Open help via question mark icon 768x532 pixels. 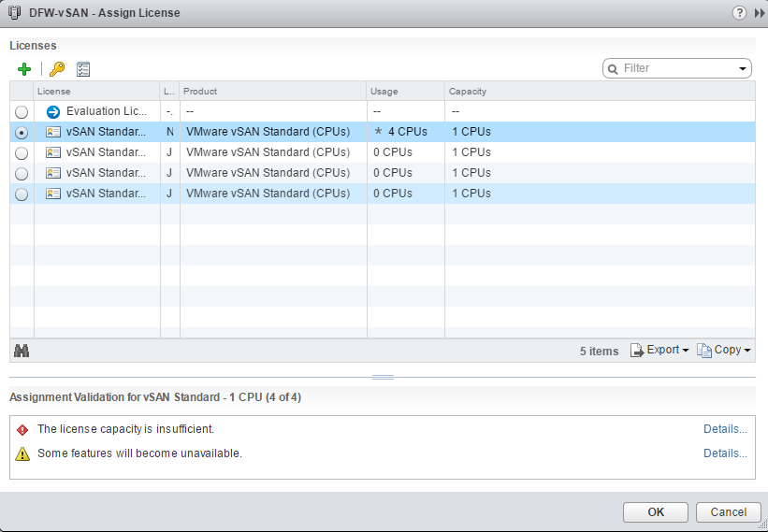tap(739, 13)
